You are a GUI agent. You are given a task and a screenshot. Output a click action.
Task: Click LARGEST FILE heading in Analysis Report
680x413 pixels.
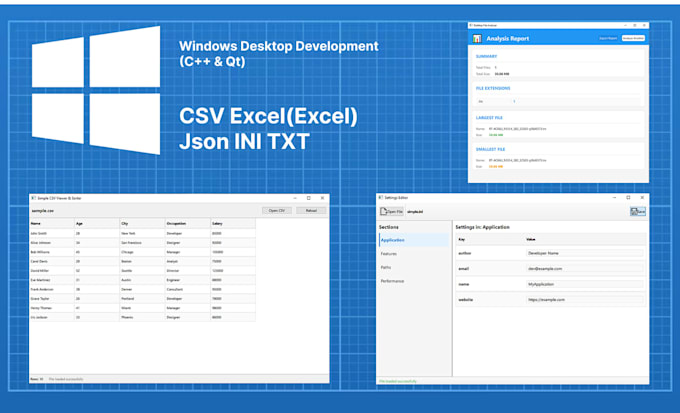click(489, 118)
